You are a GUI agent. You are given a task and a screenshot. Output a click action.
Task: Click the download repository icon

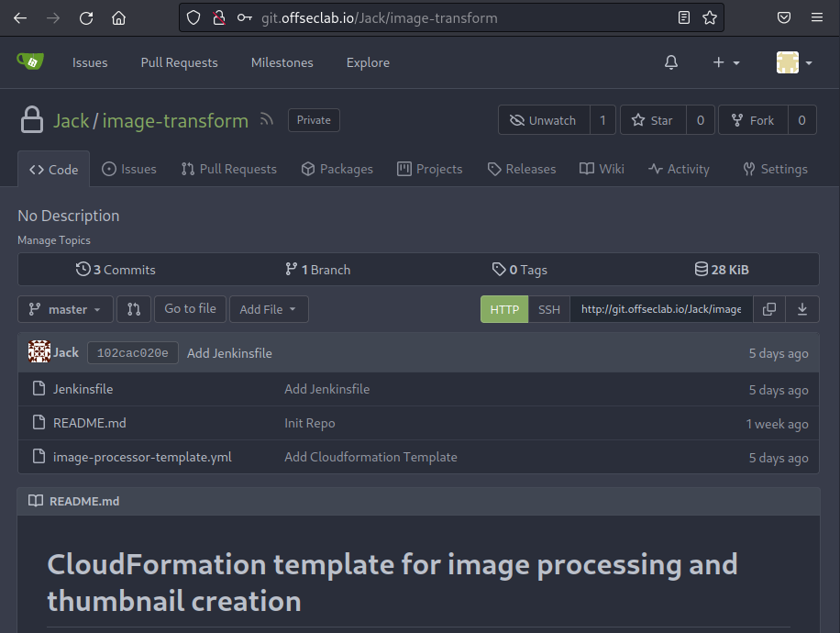tap(802, 309)
